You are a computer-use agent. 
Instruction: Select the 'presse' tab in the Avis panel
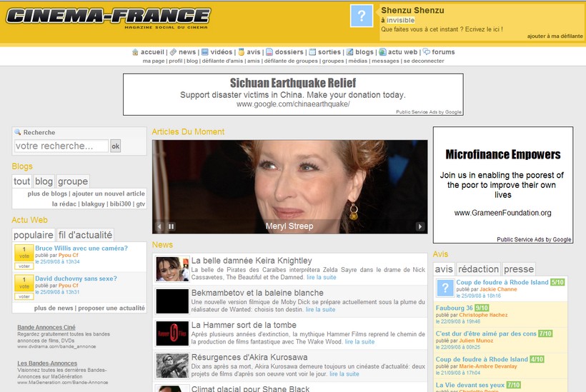519,269
